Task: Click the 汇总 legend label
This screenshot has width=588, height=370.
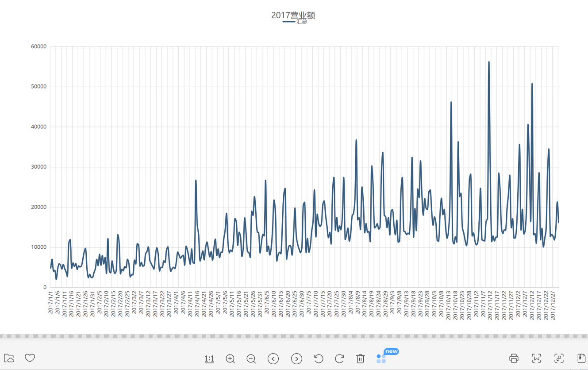Action: 302,21
